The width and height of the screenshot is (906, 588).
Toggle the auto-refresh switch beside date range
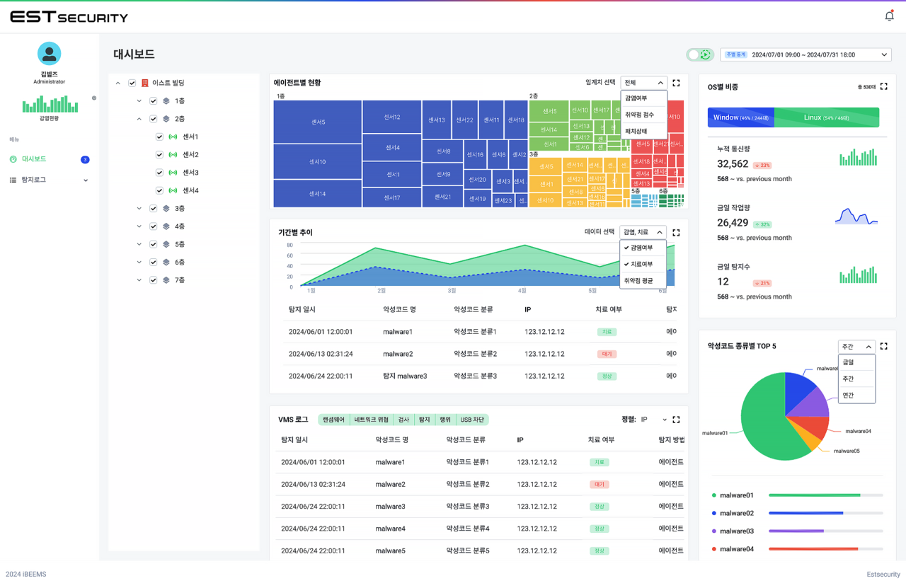(699, 54)
